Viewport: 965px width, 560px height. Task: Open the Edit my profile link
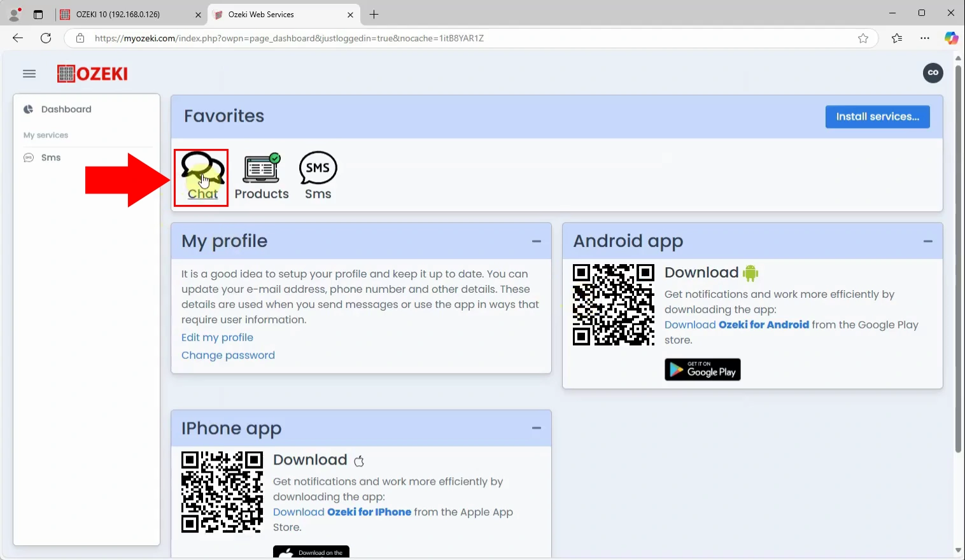click(x=217, y=337)
